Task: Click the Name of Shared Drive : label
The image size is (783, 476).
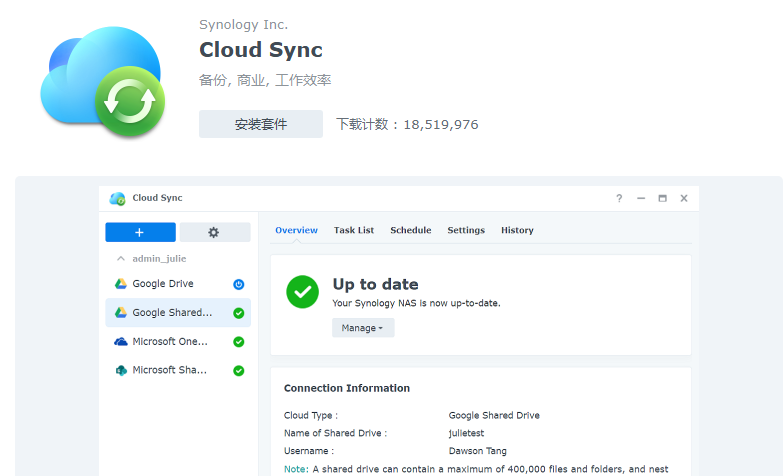Action: [x=335, y=433]
